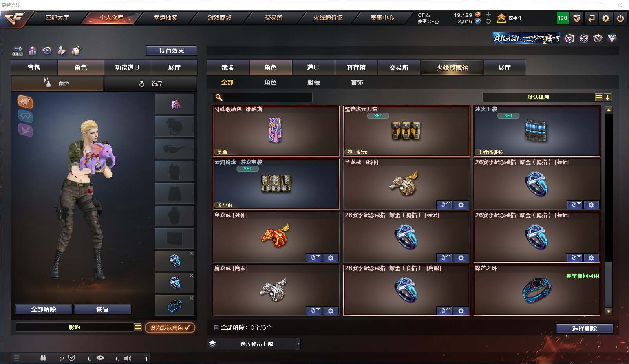The image size is (629, 364).
Task: Expand the 仓库物品上限 panel arrow
Action: (298, 344)
